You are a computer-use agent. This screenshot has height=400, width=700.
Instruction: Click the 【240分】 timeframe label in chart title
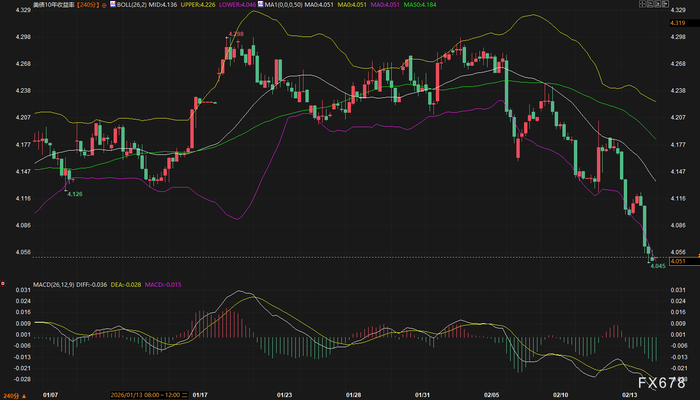click(87, 4)
